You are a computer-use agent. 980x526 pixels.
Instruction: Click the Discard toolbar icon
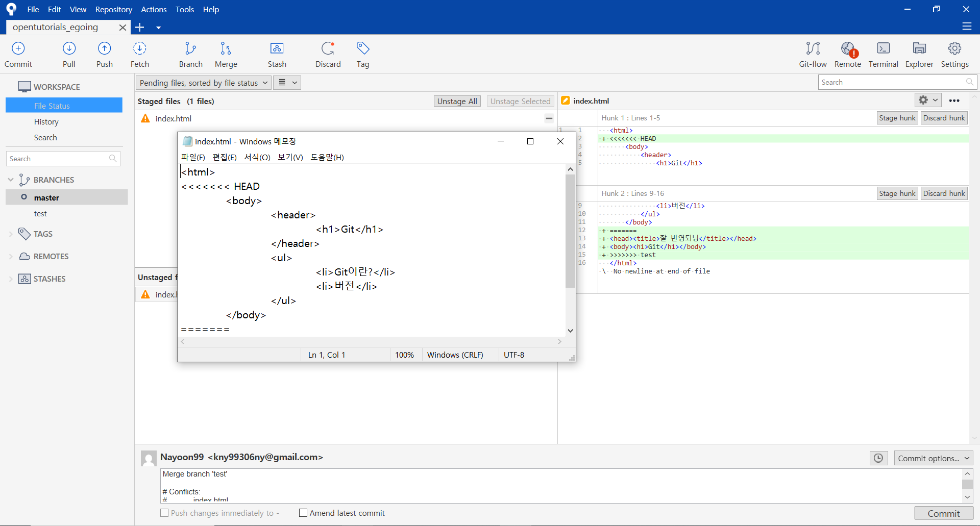click(328, 55)
